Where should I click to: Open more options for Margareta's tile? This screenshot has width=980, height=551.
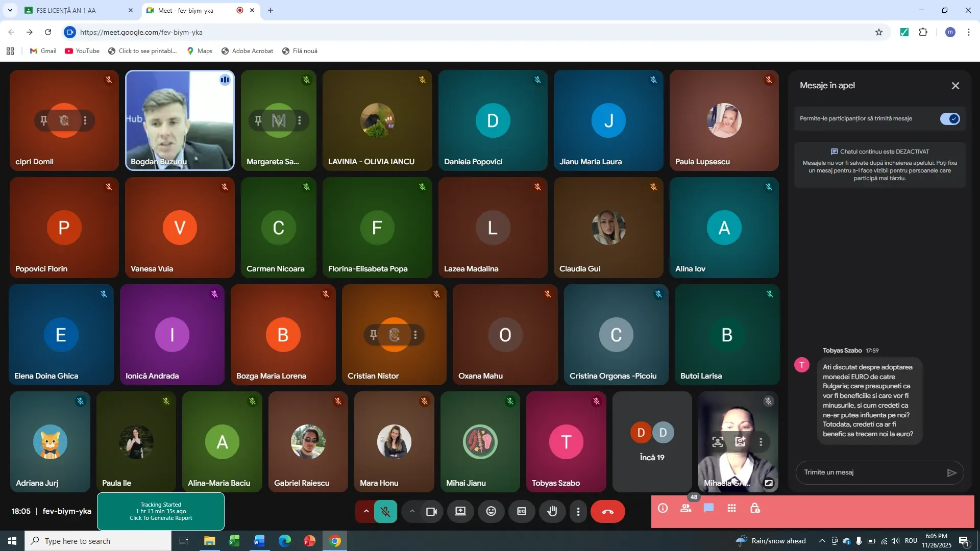click(x=300, y=120)
